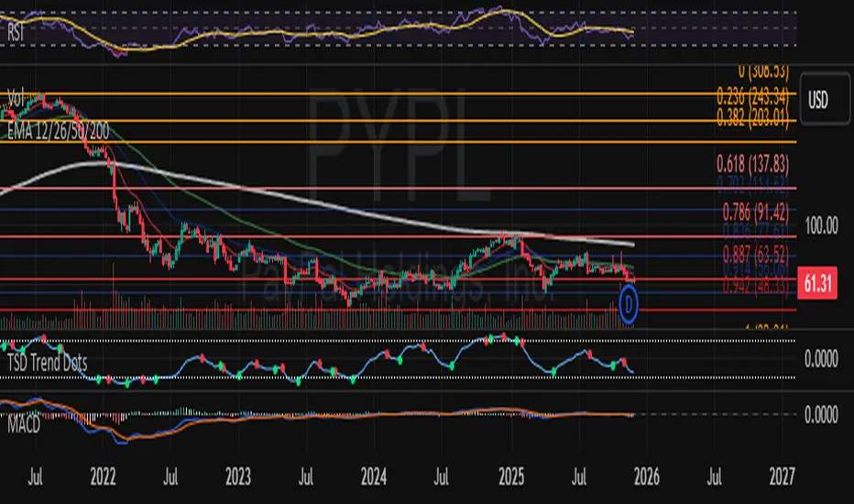Click the 0.382 (203.01) Fibonacci level label
The width and height of the screenshot is (854, 504).
[752, 117]
